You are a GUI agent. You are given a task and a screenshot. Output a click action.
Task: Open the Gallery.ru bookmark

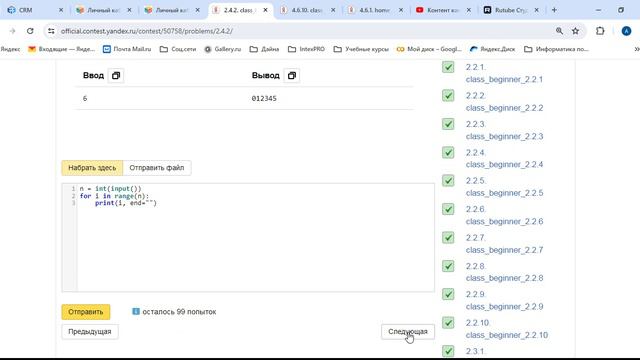coord(222,49)
